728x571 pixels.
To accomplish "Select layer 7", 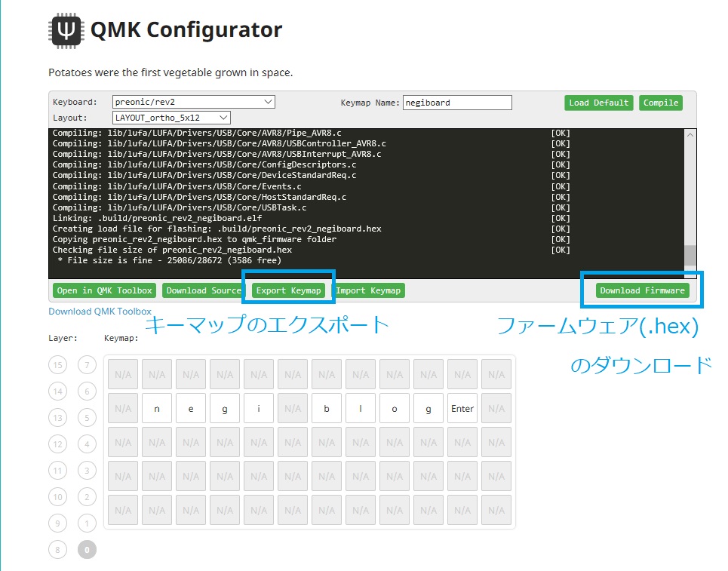I will [87, 365].
